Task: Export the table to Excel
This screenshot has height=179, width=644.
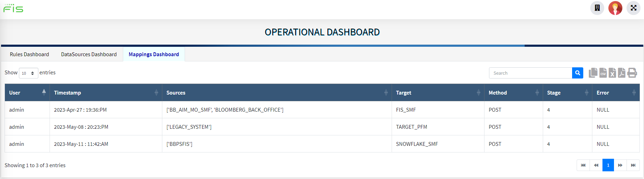Action: click(612, 73)
